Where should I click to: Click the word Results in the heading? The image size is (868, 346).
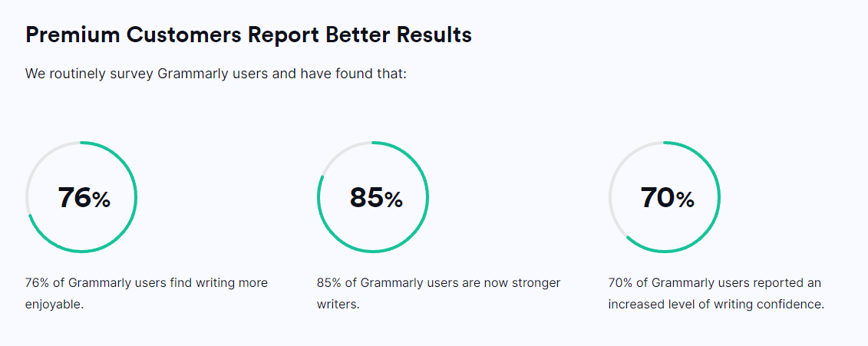click(434, 35)
